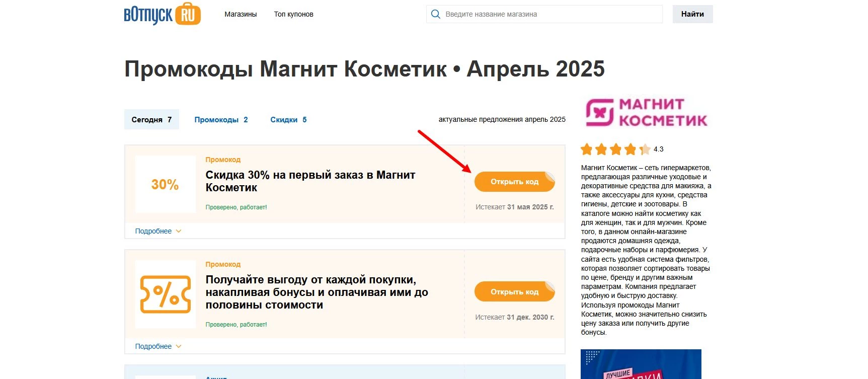Focus the store name search field
Screen dimensions: 868x379
click(544, 14)
